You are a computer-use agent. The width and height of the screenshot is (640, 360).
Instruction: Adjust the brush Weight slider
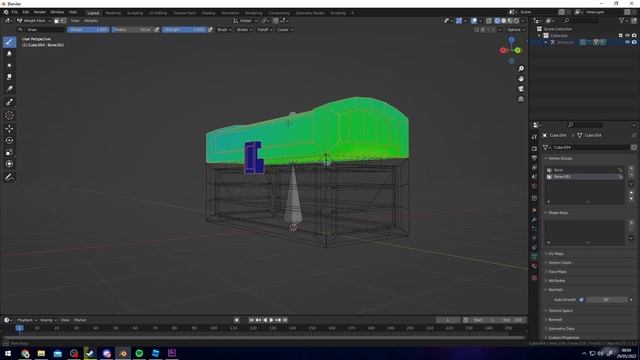pos(88,29)
